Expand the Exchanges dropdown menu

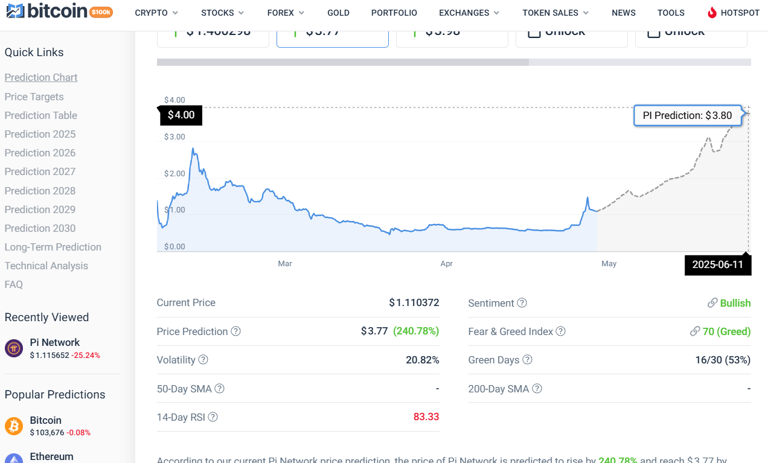coord(469,13)
